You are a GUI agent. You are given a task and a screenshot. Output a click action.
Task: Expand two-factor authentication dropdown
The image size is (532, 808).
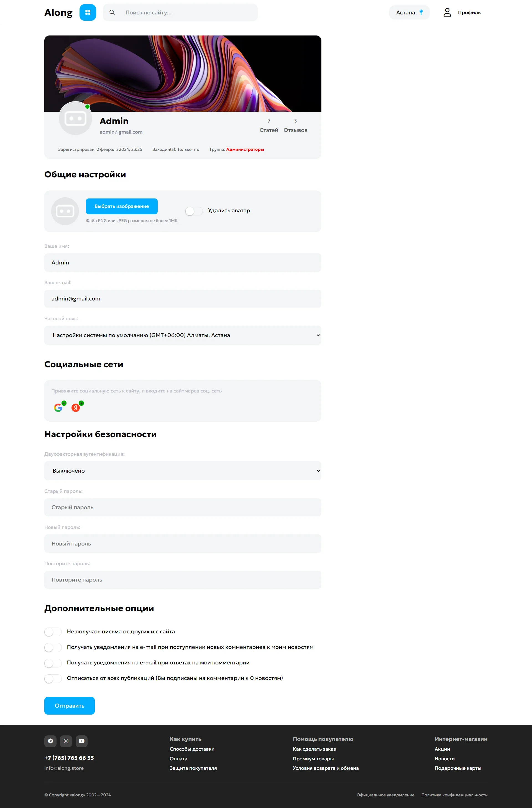pos(183,471)
